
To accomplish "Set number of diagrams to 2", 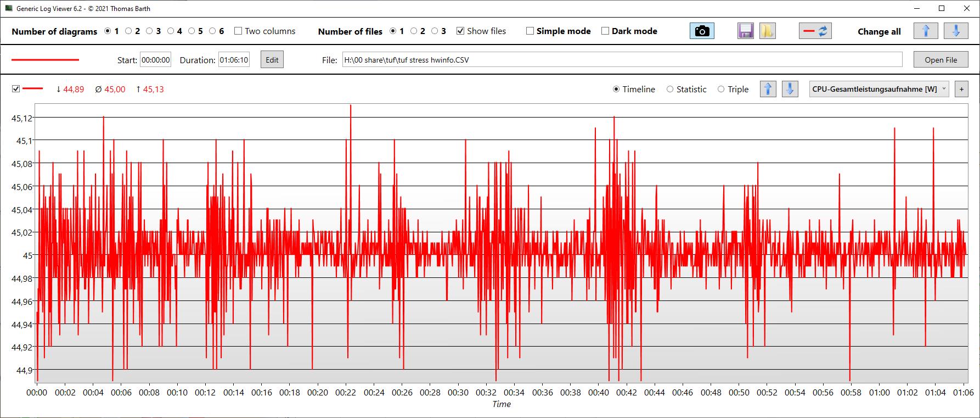I will point(128,31).
